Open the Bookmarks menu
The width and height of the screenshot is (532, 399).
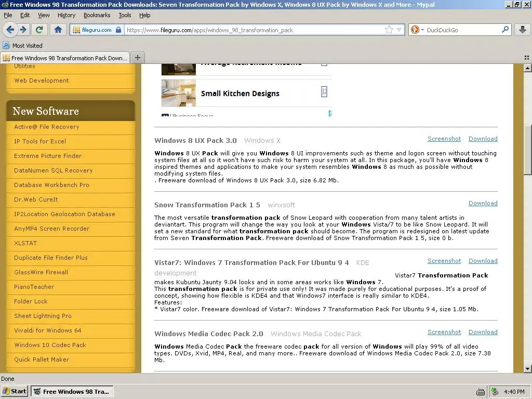pyautogui.click(x=97, y=15)
